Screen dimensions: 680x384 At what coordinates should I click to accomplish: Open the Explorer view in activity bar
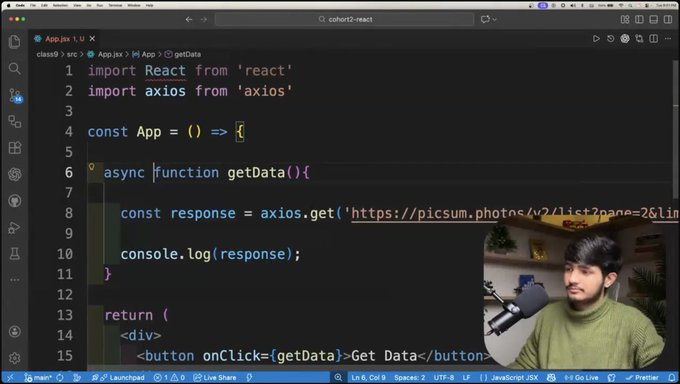[x=14, y=42]
